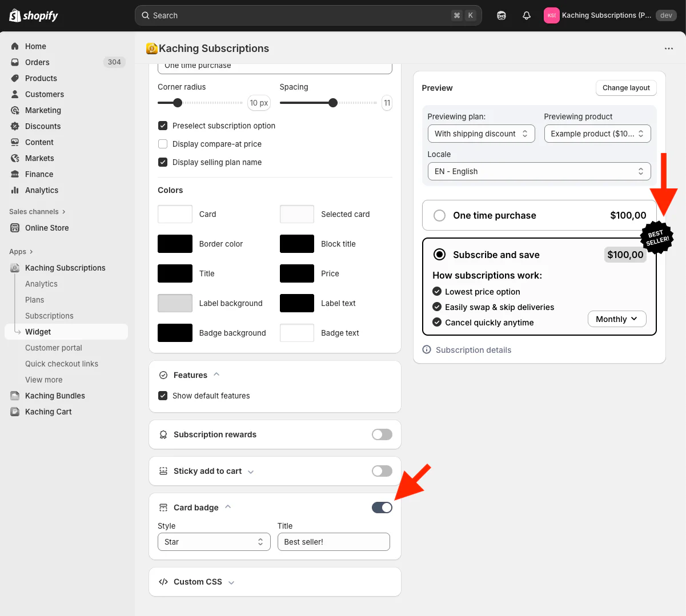Click the Kaching Cart app icon
Screen dimensions: 686x616
click(15, 412)
